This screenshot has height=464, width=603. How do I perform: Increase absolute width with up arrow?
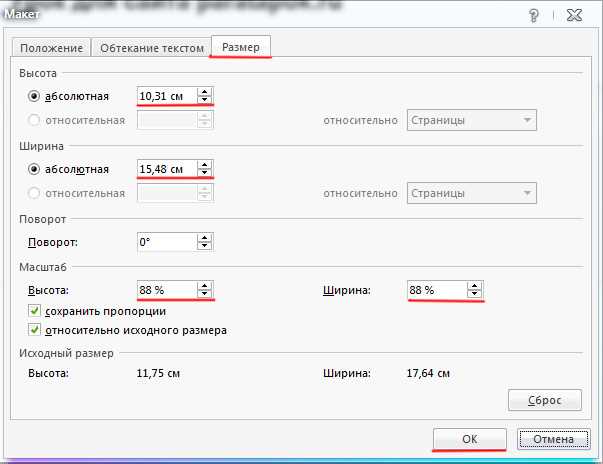click(x=205, y=165)
